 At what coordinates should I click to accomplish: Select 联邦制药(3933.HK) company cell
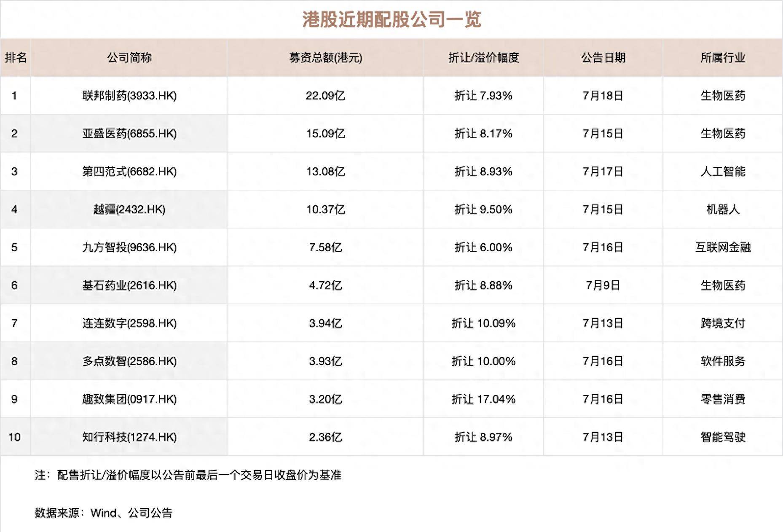point(129,96)
